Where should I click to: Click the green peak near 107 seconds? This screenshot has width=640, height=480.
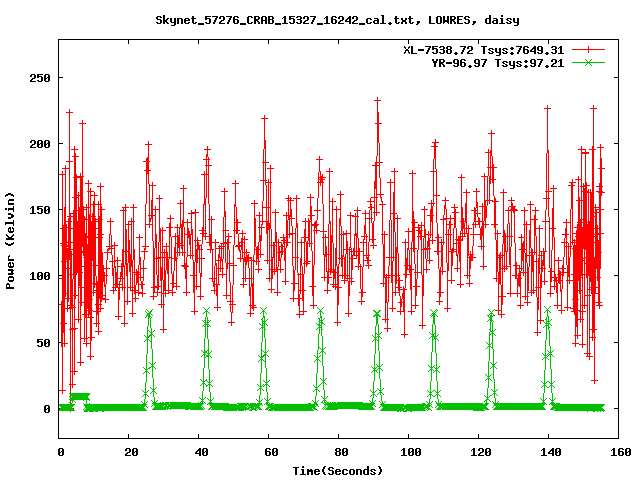[434, 313]
